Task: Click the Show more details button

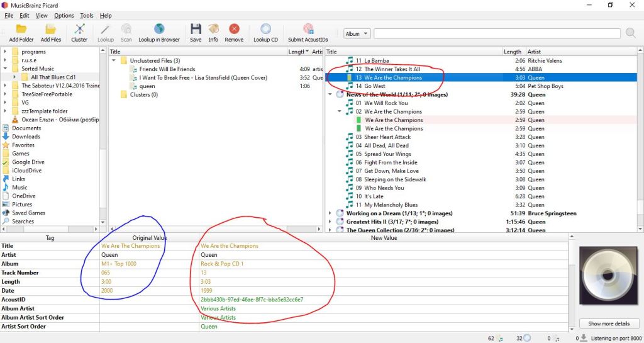Action: (x=609, y=323)
